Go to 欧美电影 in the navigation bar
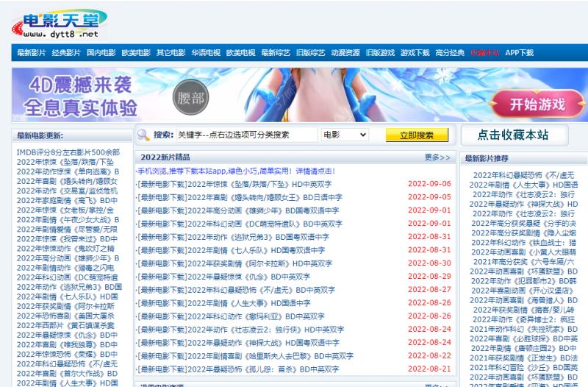Image resolution: width=588 pixels, height=387 pixels. (x=136, y=53)
